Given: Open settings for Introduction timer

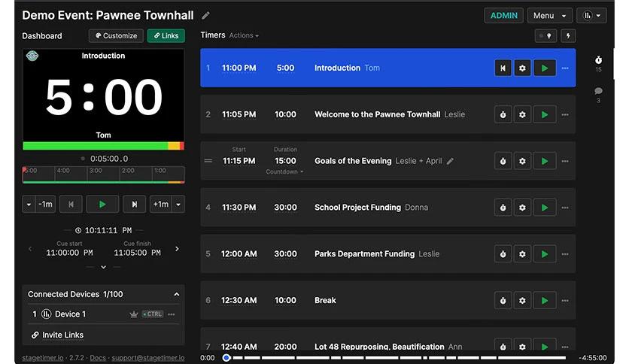Looking at the screenshot, I should pyautogui.click(x=522, y=68).
